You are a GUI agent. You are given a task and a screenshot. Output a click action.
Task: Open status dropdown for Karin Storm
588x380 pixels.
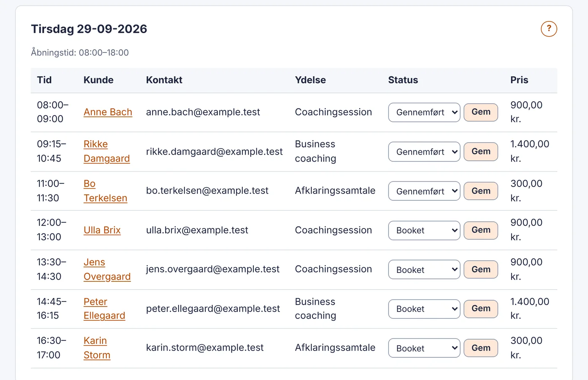click(424, 348)
